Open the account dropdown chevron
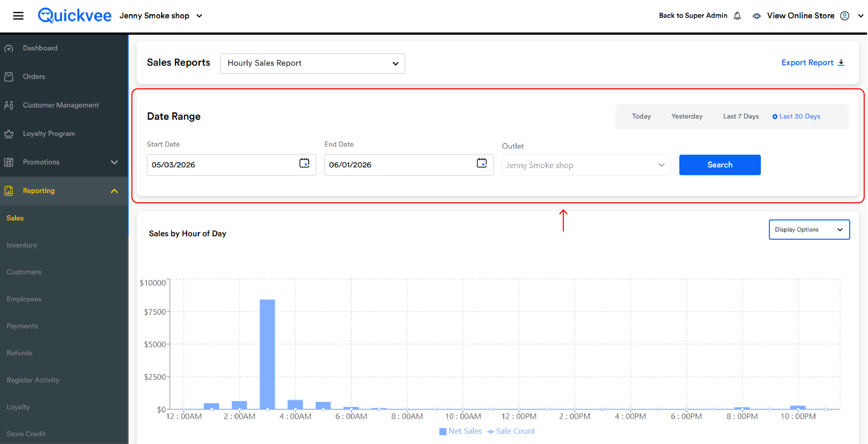The width and height of the screenshot is (868, 444). click(860, 16)
